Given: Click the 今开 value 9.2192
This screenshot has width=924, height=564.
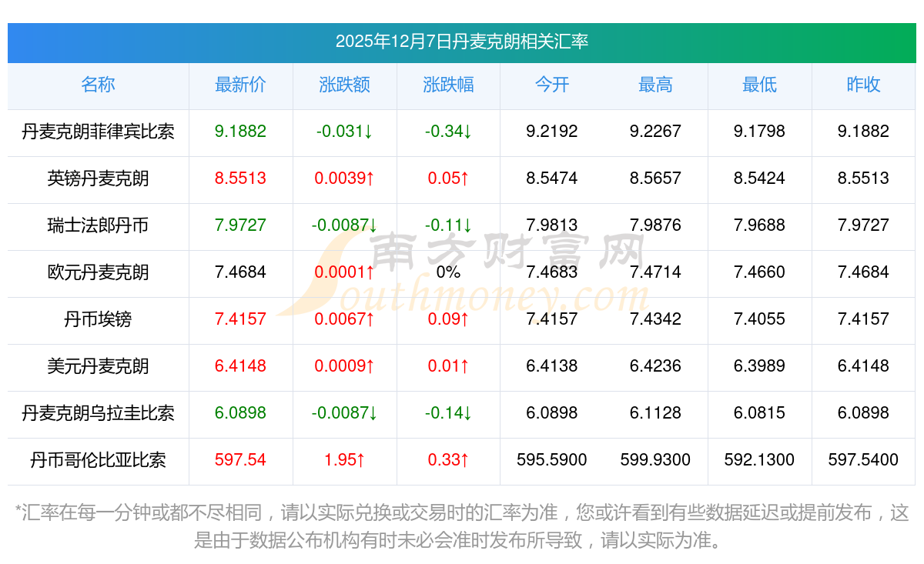Looking at the screenshot, I should 552,132.
